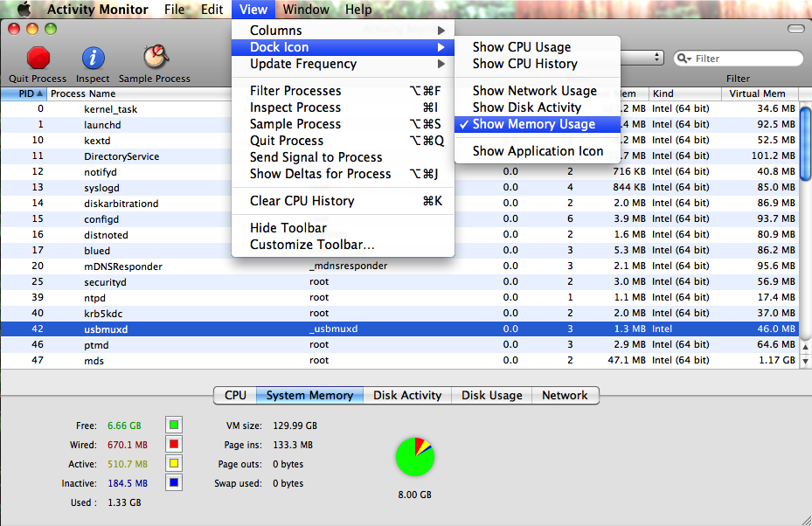Select the diskarbitrationd process row
This screenshot has width=812, height=526.
coord(399,203)
